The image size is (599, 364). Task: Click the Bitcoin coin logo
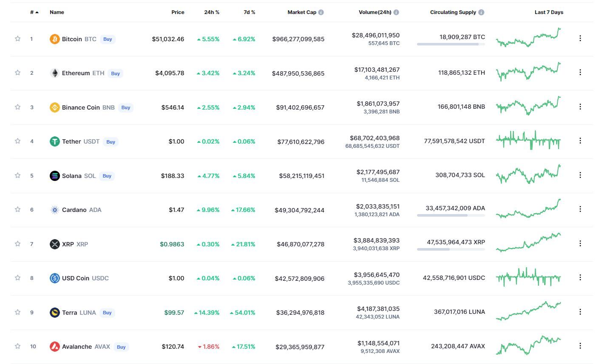(x=54, y=39)
